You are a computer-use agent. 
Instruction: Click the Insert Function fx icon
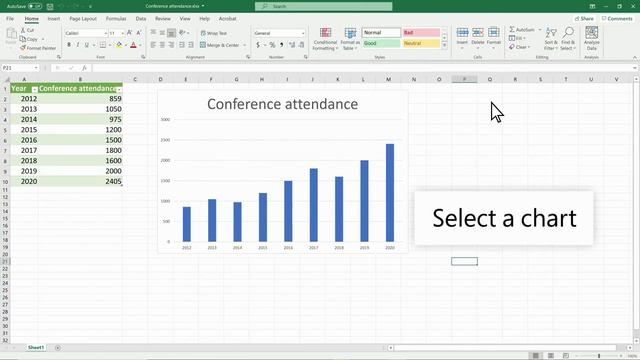[84, 68]
